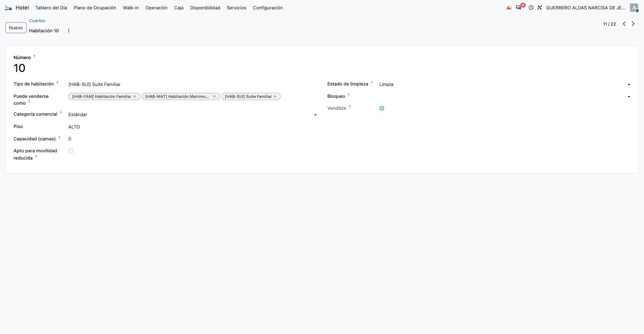Screen dimensions: 644x334
Task: Show help for the Número field
Action: click(x=34, y=56)
